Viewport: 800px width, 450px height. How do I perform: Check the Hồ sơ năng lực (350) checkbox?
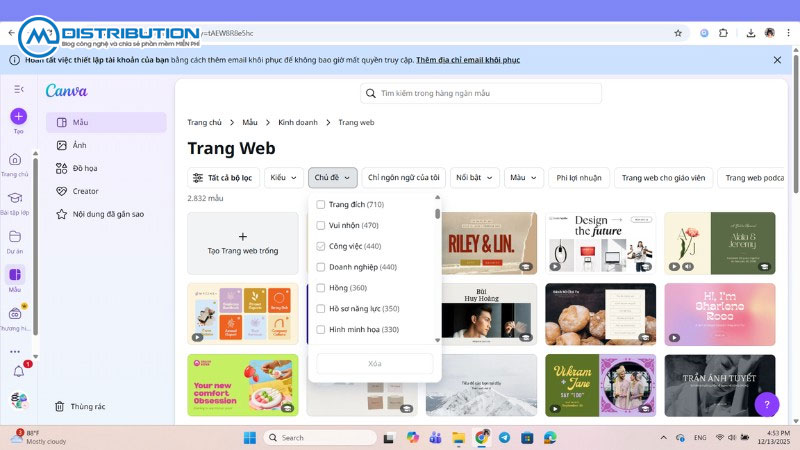tap(320, 309)
